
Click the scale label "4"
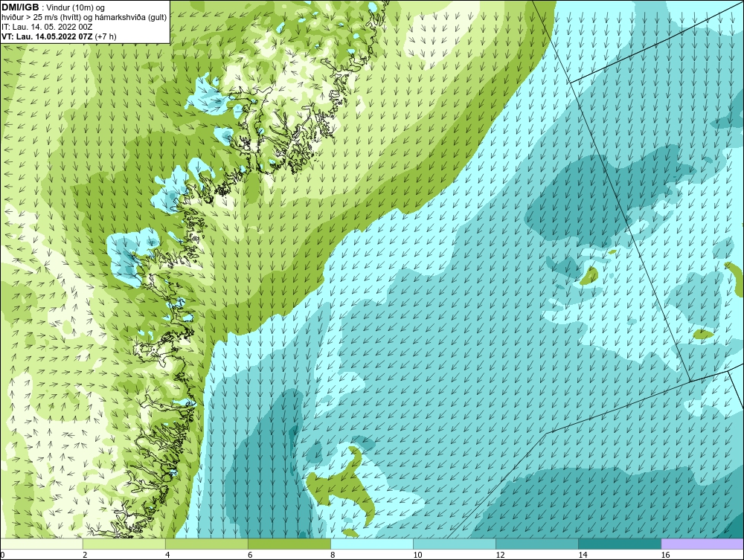click(167, 555)
